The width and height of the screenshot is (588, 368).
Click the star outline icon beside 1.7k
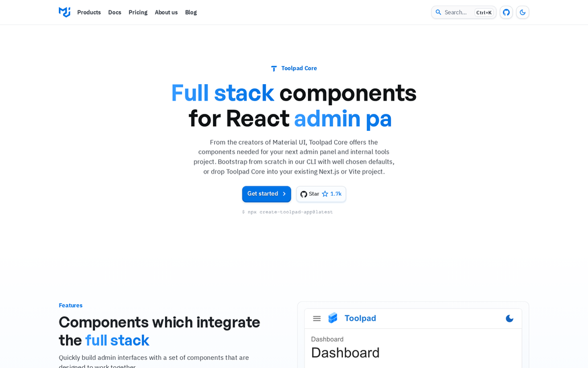click(325, 194)
